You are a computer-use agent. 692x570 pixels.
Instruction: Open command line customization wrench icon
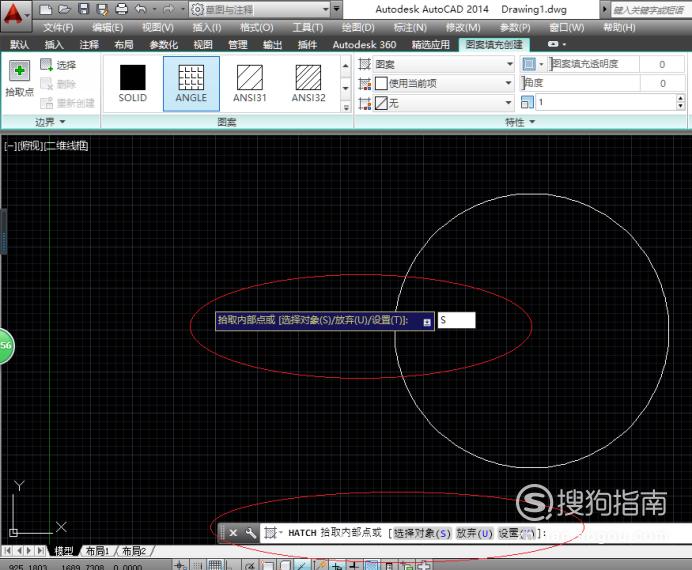tap(251, 533)
